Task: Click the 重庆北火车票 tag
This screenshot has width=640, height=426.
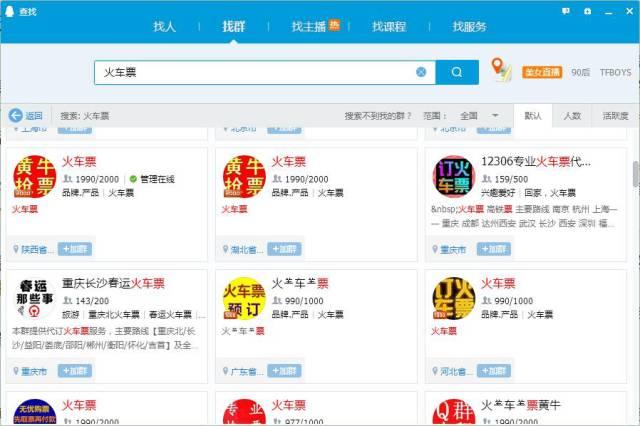Action: pos(114,315)
